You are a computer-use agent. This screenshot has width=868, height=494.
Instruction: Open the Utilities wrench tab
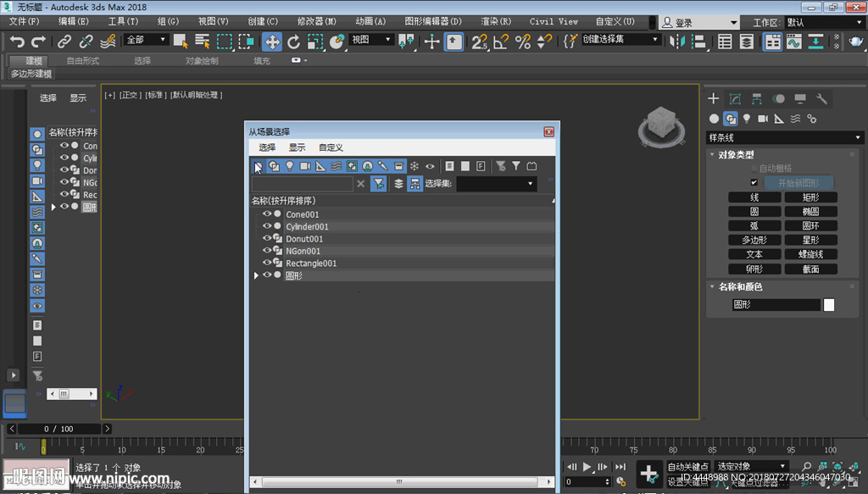821,99
